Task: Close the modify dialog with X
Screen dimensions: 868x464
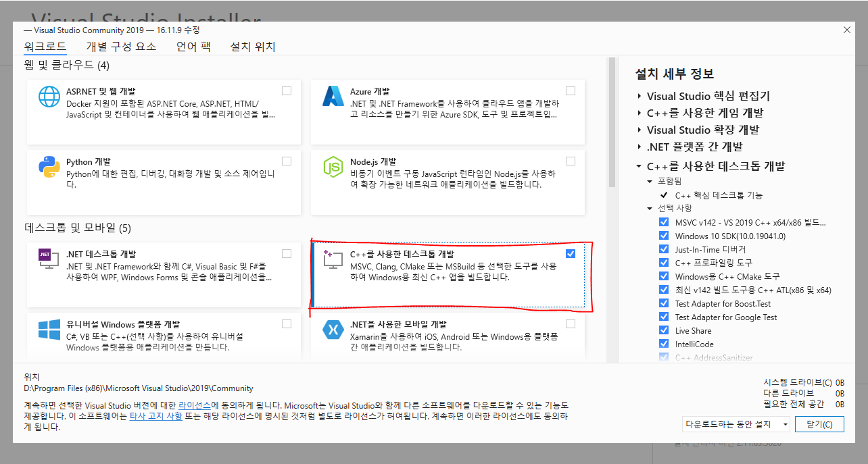Action: click(847, 30)
